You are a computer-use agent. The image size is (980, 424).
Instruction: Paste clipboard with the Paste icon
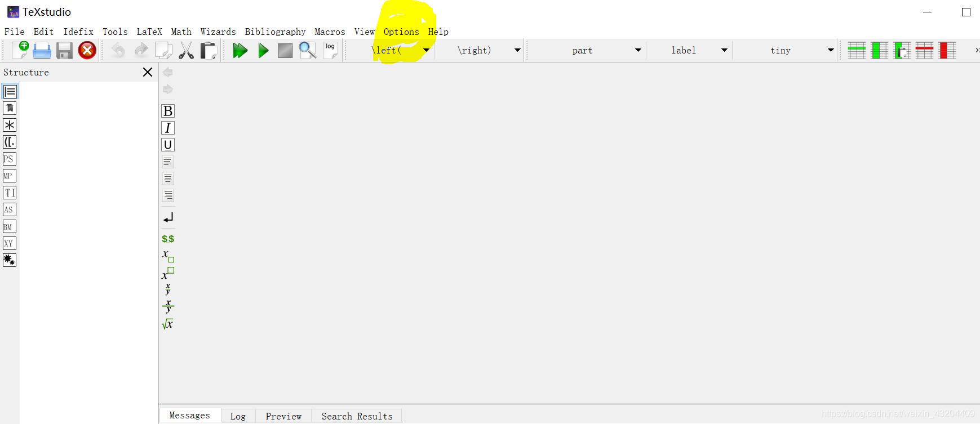[209, 51]
